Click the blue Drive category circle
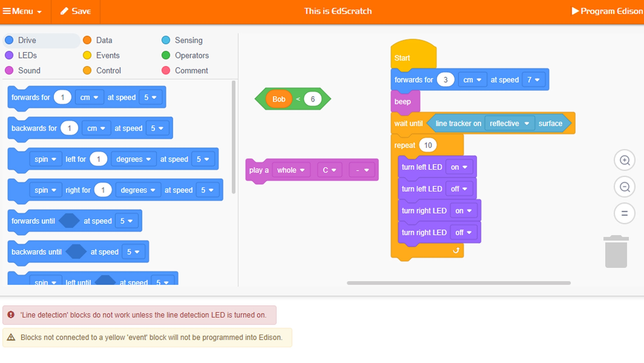Viewport: 644px width, 363px height. pos(9,40)
